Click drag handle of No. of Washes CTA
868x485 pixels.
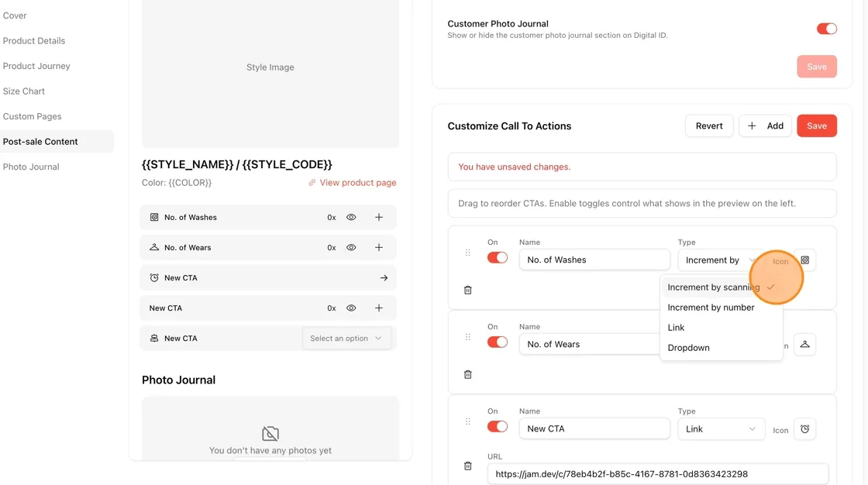[x=468, y=253]
